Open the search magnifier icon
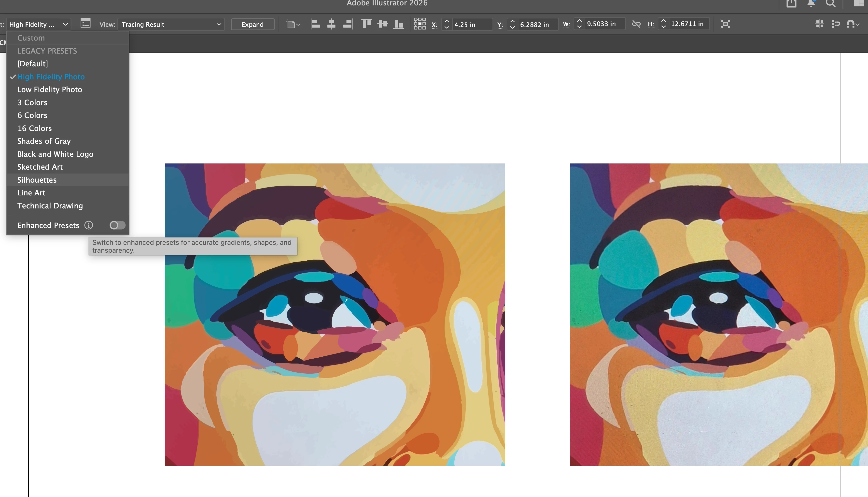Image resolution: width=868 pixels, height=497 pixels. click(830, 4)
